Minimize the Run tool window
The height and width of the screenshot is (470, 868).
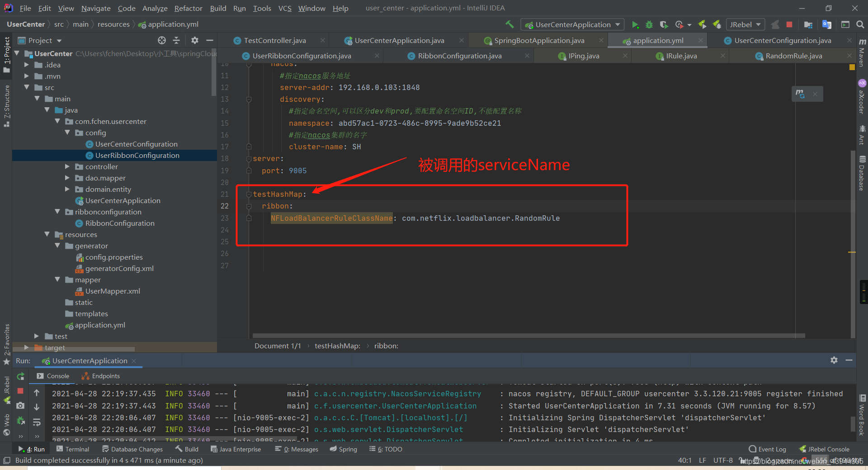pos(849,360)
